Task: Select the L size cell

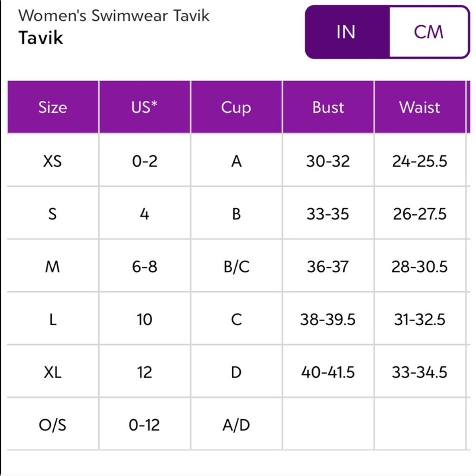Action: (x=52, y=319)
